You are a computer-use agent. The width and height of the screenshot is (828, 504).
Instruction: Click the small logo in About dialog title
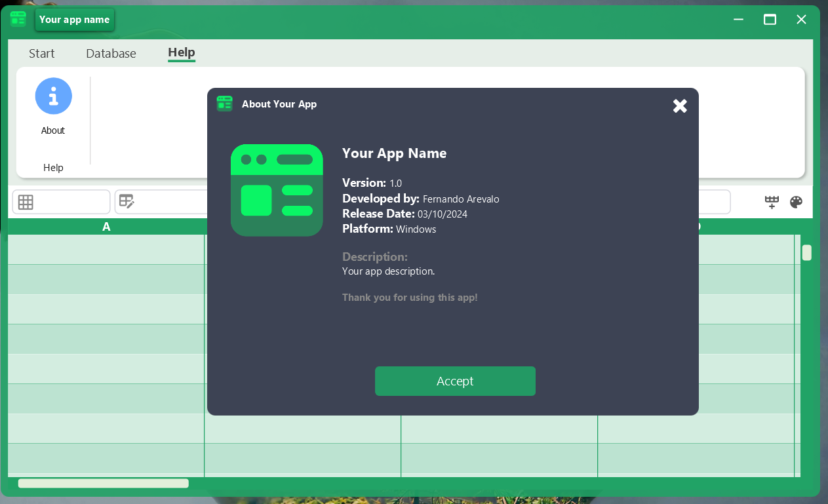click(x=225, y=104)
